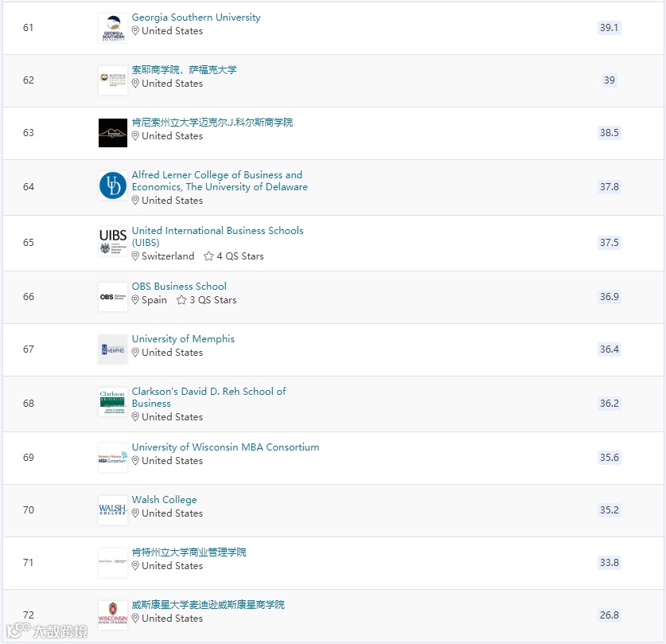Click the star icon beside 4 QS Stars
The image size is (666, 644).
208,256
